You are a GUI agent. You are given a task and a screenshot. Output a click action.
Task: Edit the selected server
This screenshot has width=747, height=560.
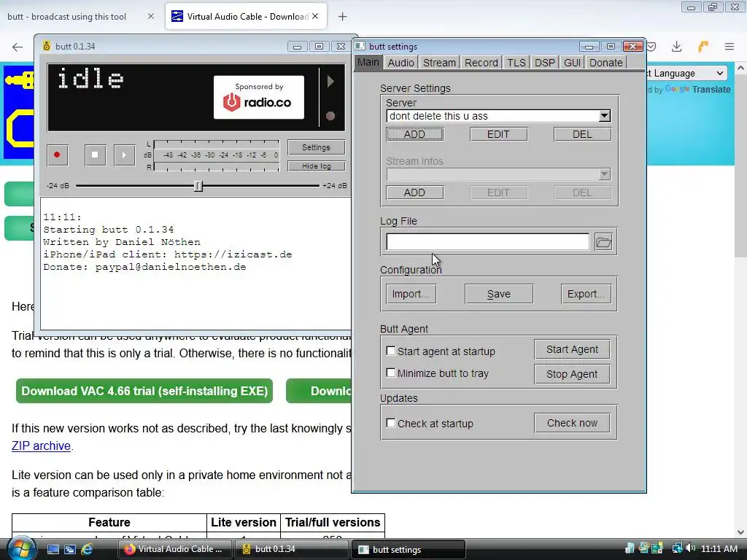[498, 134]
